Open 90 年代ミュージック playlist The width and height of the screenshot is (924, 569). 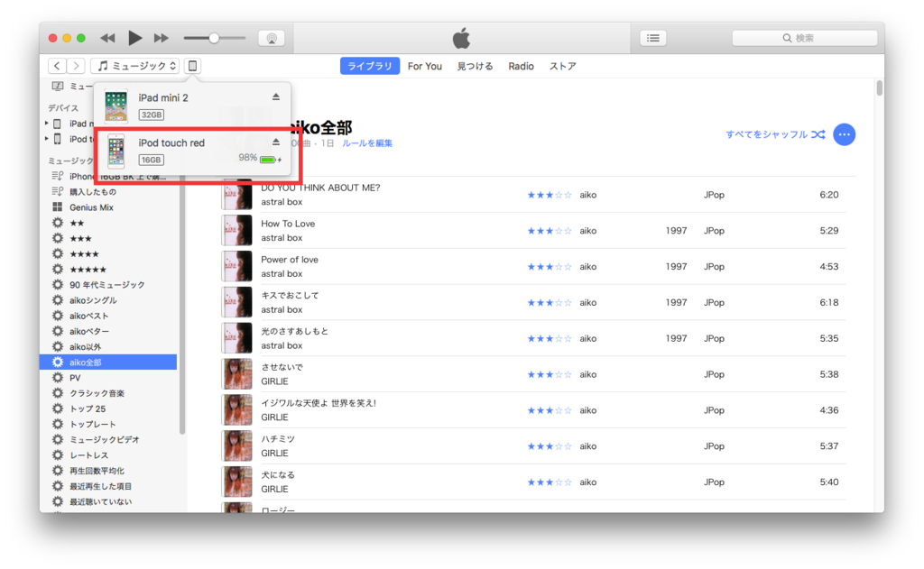coord(106,285)
